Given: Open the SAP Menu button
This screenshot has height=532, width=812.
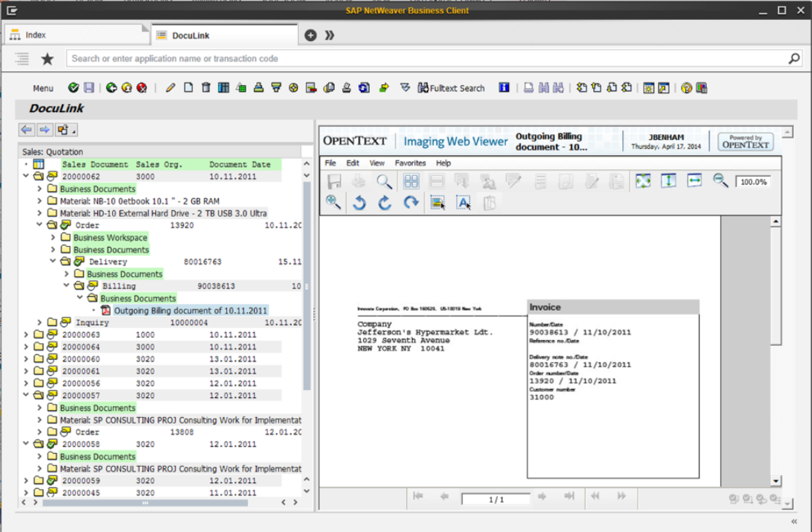Looking at the screenshot, I should pyautogui.click(x=43, y=88).
